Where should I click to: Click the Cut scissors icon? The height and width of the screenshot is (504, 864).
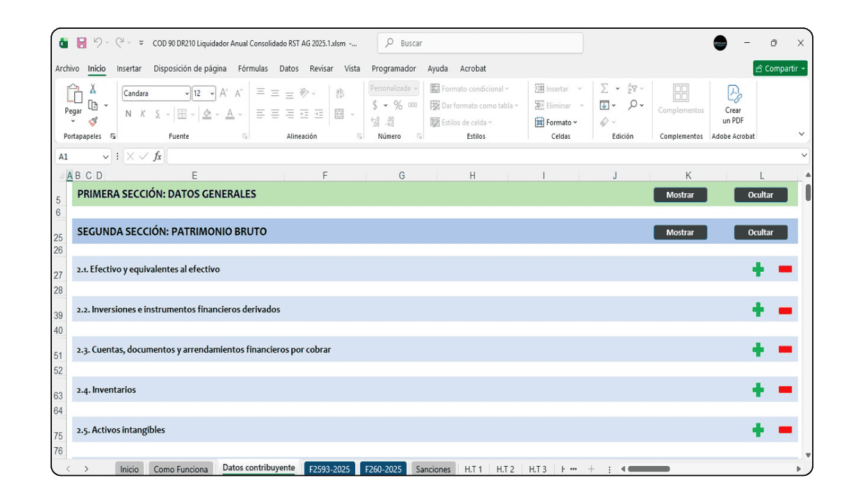(x=93, y=89)
